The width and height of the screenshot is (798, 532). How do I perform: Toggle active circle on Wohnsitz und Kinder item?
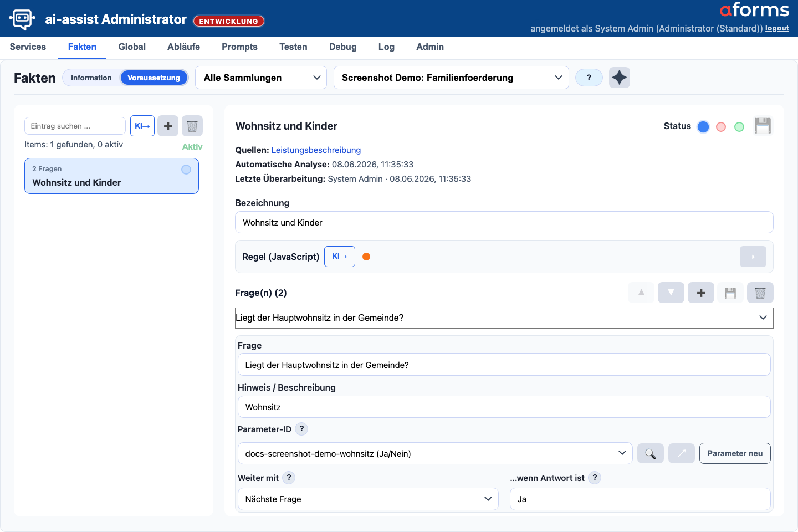click(186, 170)
